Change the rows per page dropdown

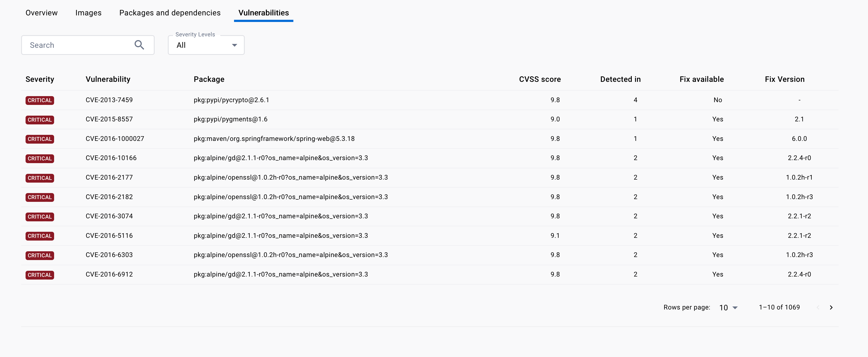728,308
